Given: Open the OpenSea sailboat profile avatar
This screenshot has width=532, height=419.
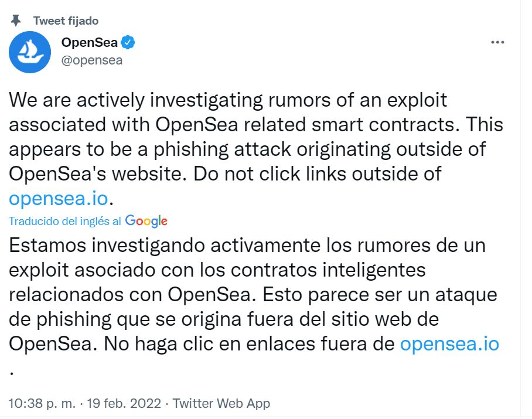Looking at the screenshot, I should coord(30,52).
